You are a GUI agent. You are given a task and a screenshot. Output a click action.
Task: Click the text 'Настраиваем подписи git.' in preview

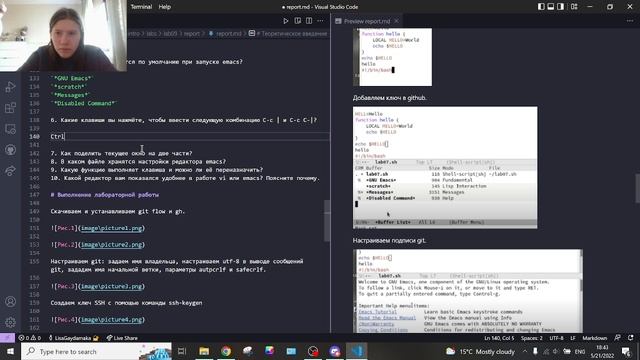(389, 240)
